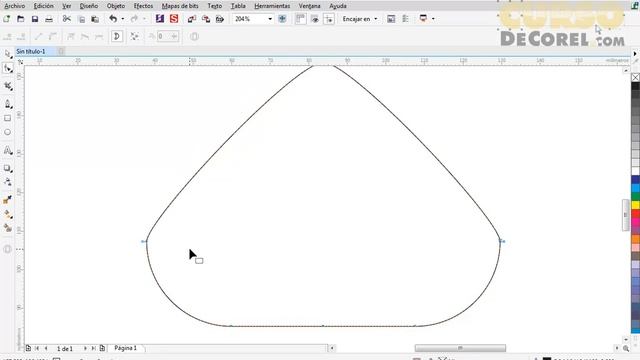This screenshot has height=360, width=640.
Task: Toggle rulers display icon
Action: 301,19
